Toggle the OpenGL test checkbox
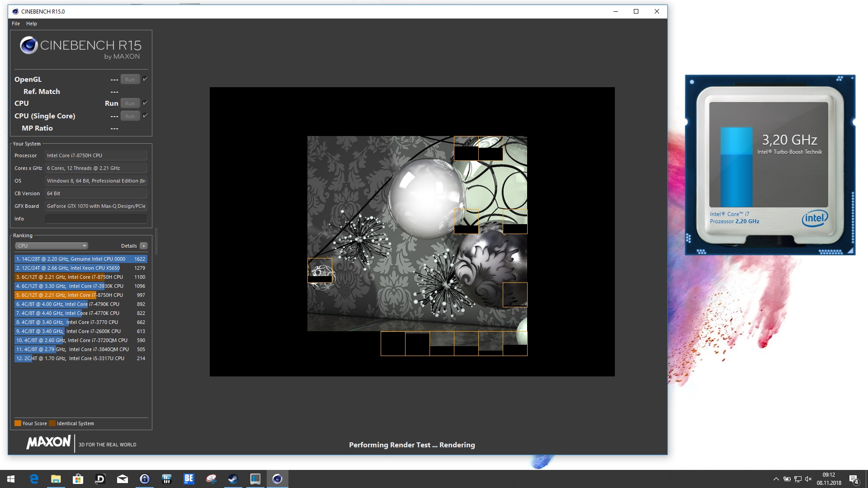 pyautogui.click(x=146, y=79)
